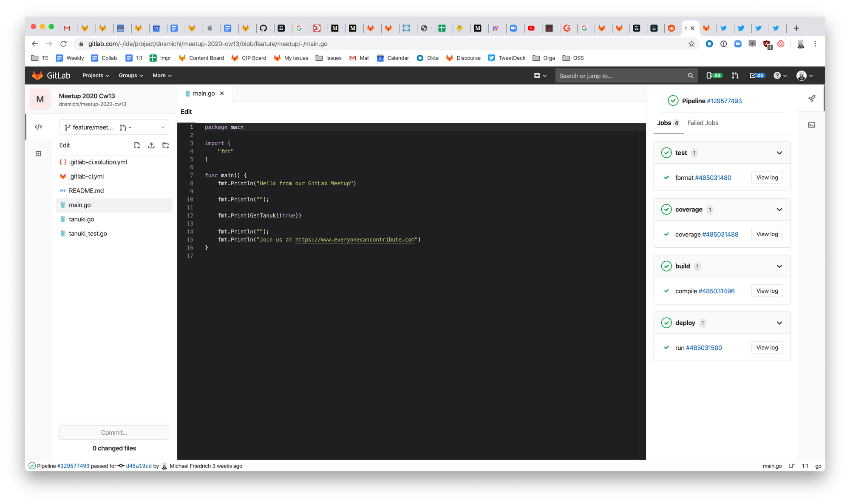Switch to Failed Jobs tab
The width and height of the screenshot is (850, 504).
coord(702,122)
